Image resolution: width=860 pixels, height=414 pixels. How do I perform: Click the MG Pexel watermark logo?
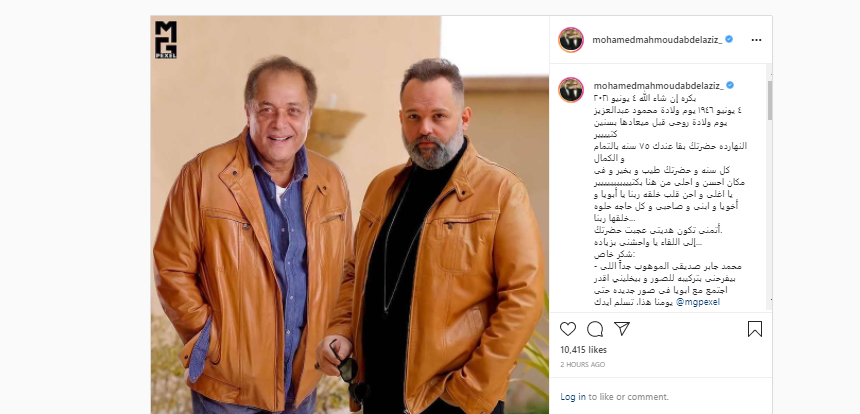(166, 39)
